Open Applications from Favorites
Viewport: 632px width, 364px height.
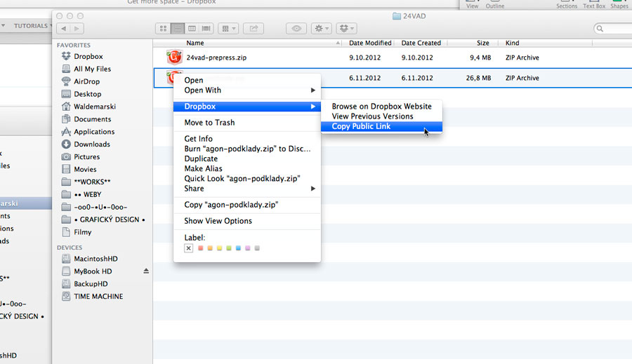(94, 131)
